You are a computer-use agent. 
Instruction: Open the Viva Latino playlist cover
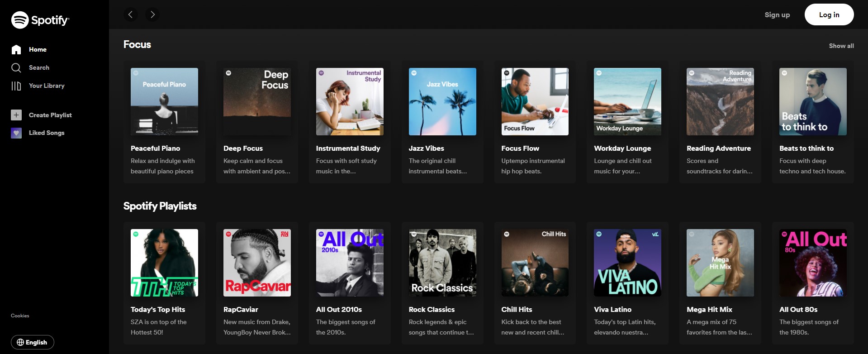click(627, 263)
